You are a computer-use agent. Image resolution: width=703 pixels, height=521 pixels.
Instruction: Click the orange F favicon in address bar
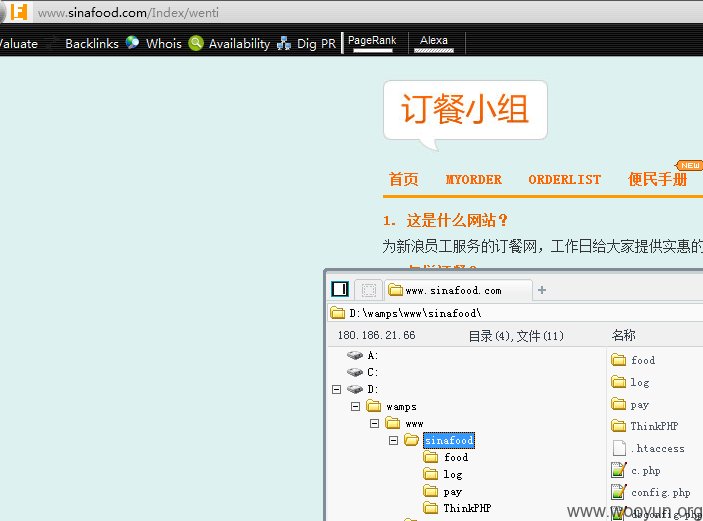click(x=19, y=12)
